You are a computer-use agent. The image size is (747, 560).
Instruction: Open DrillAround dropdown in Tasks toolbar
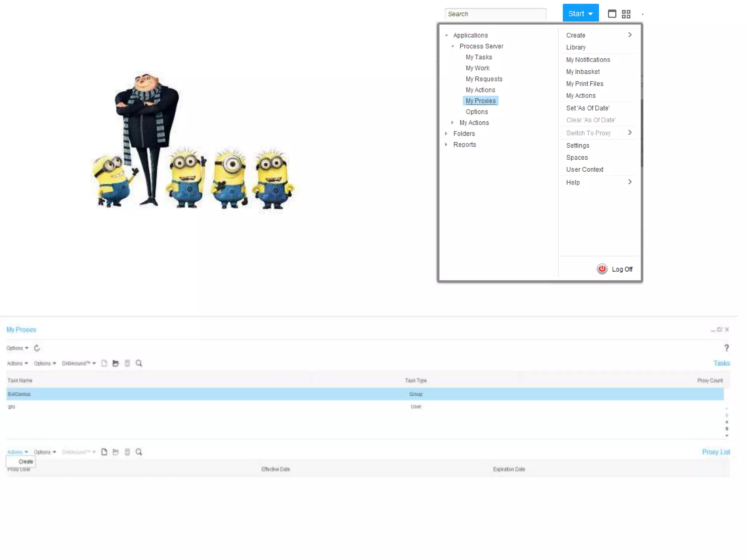click(x=78, y=363)
